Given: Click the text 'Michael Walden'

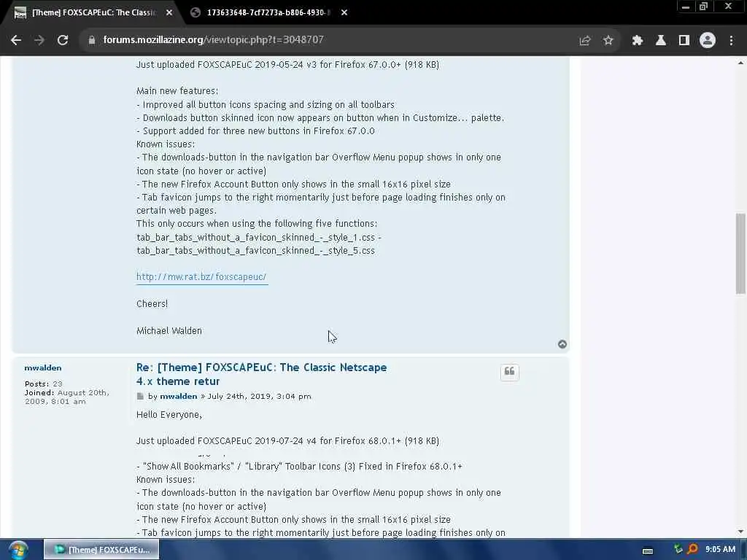Looking at the screenshot, I should 169,330.
